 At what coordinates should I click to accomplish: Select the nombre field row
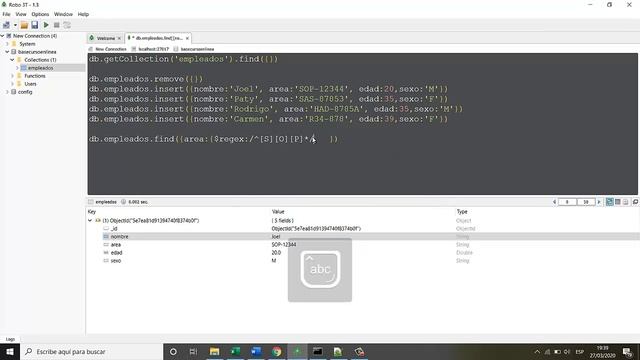point(363,237)
